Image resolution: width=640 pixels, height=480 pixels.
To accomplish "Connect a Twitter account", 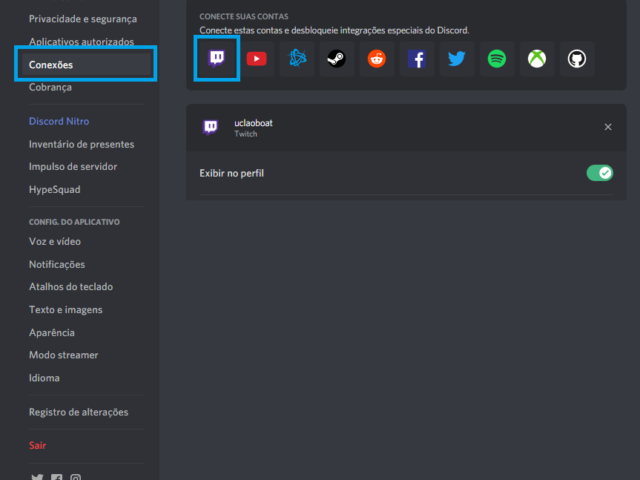I will [x=457, y=58].
